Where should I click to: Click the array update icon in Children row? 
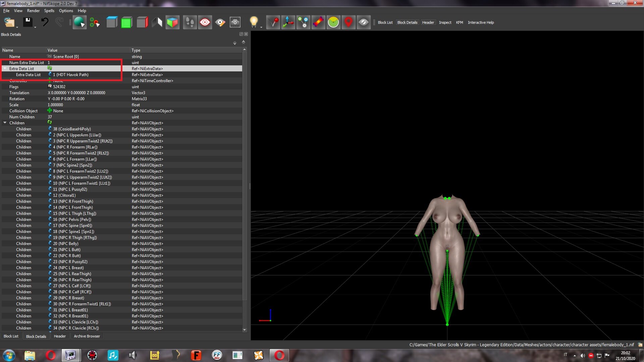pyautogui.click(x=50, y=123)
